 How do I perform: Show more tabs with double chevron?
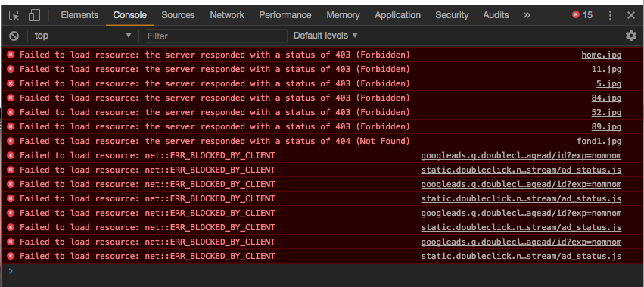coord(527,15)
